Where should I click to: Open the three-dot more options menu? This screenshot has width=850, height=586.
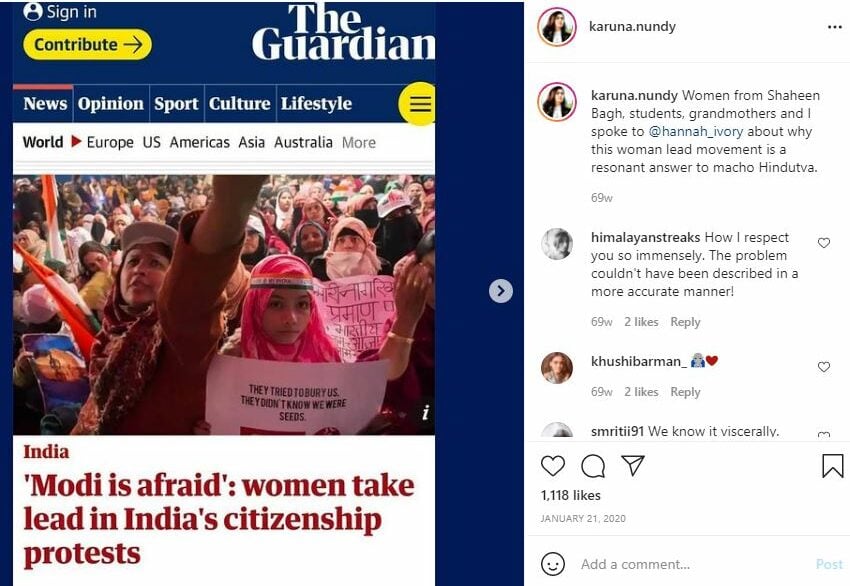pos(834,27)
